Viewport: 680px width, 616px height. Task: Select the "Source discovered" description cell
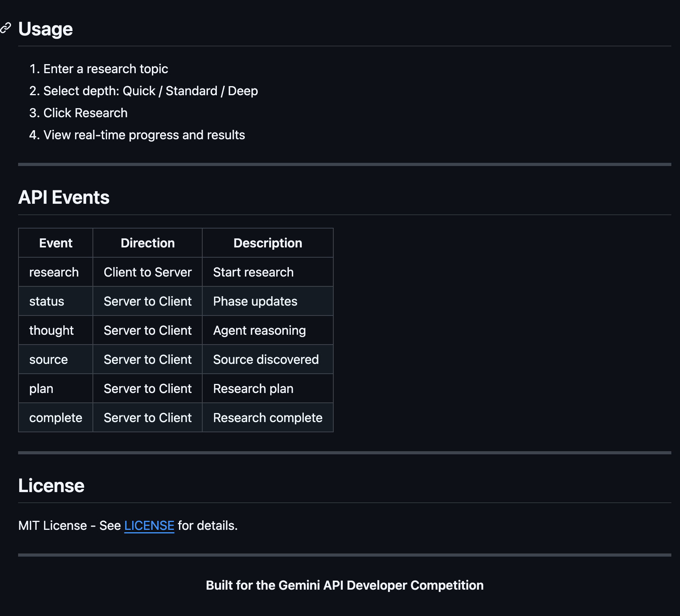tap(266, 360)
